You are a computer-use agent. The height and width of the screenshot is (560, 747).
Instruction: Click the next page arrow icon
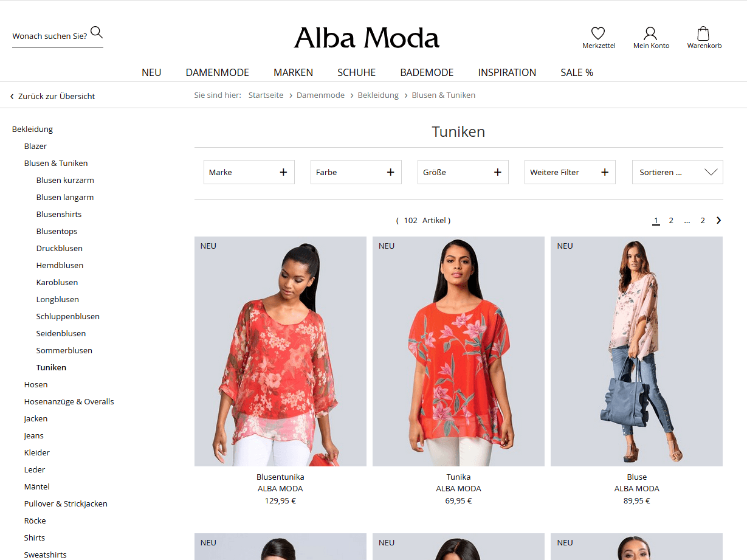718,220
